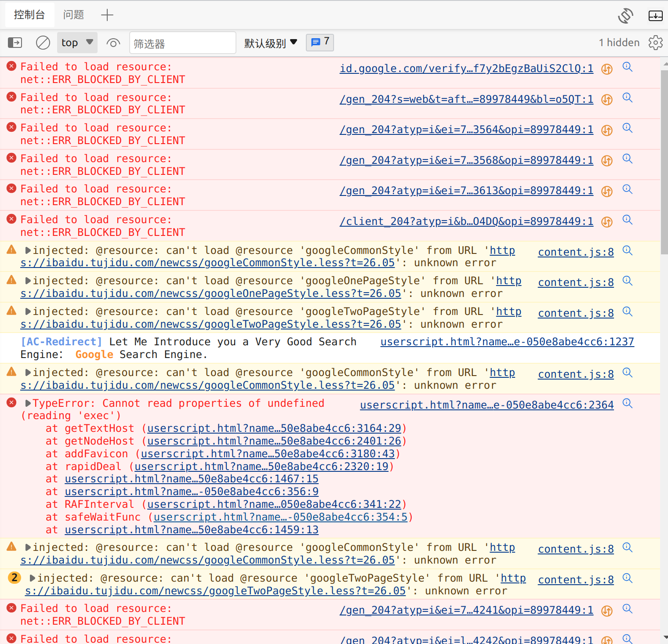Image resolution: width=668 pixels, height=644 pixels.
Task: Click the 1 hidden messages link
Action: tap(619, 42)
